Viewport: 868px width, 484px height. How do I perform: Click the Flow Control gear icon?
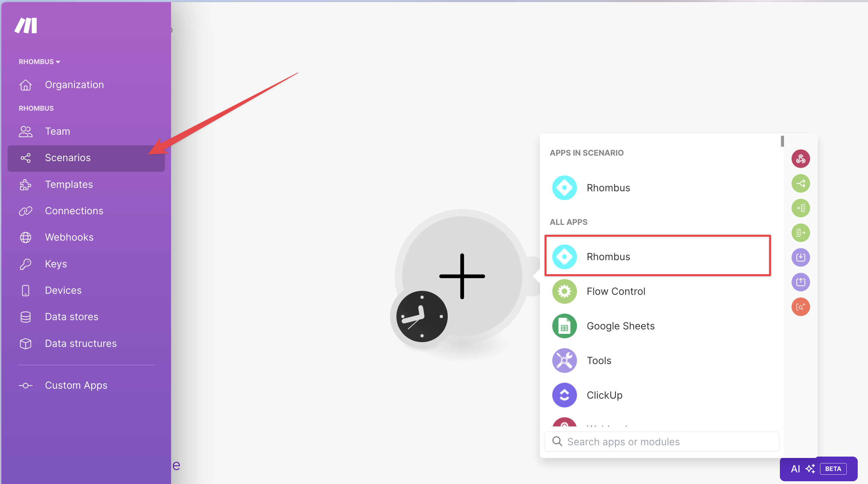click(564, 291)
